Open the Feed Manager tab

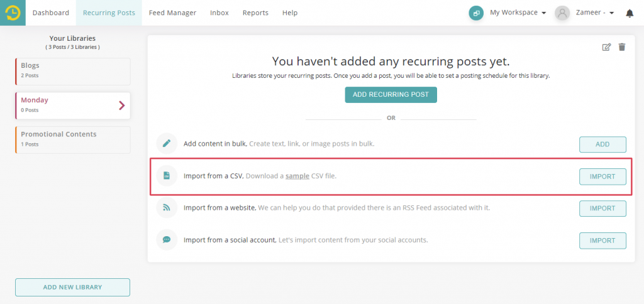click(x=172, y=13)
